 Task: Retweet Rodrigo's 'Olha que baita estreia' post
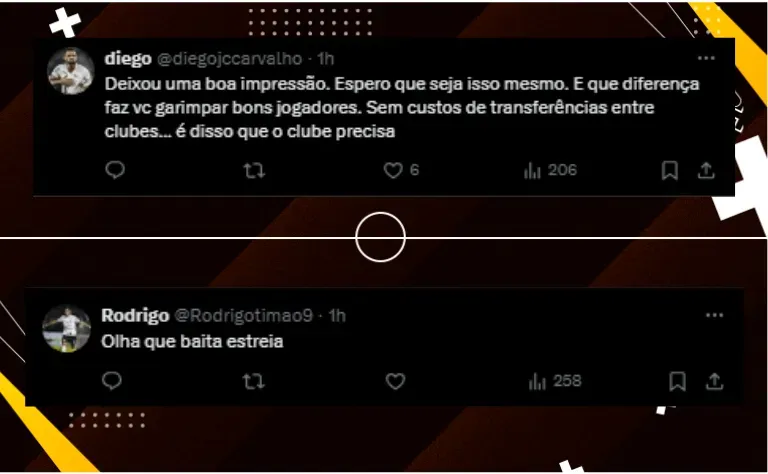click(x=254, y=381)
